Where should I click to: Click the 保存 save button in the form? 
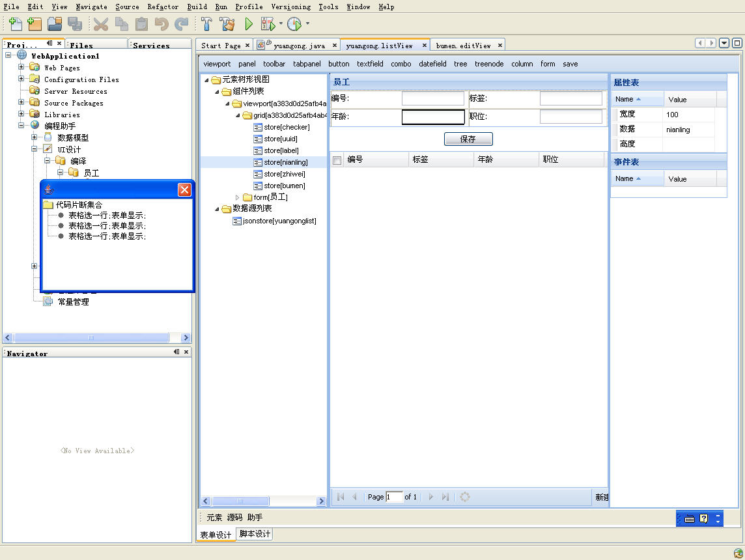pos(468,139)
